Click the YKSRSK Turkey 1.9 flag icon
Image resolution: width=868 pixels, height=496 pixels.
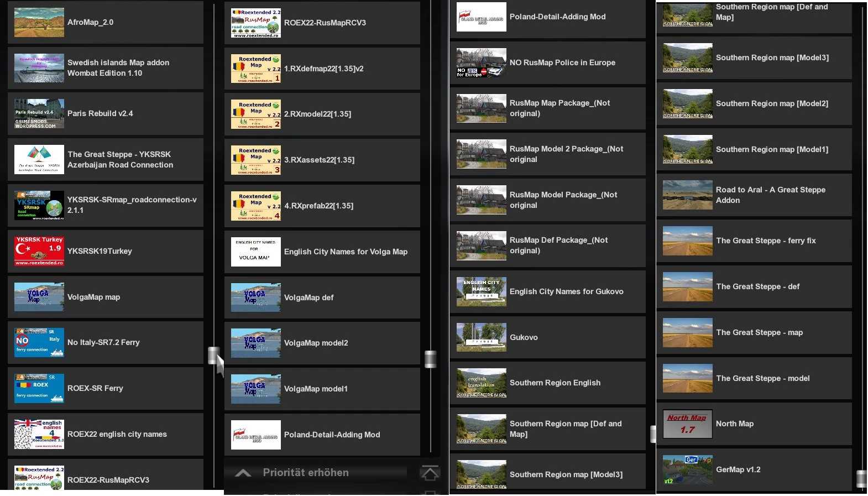coord(39,251)
